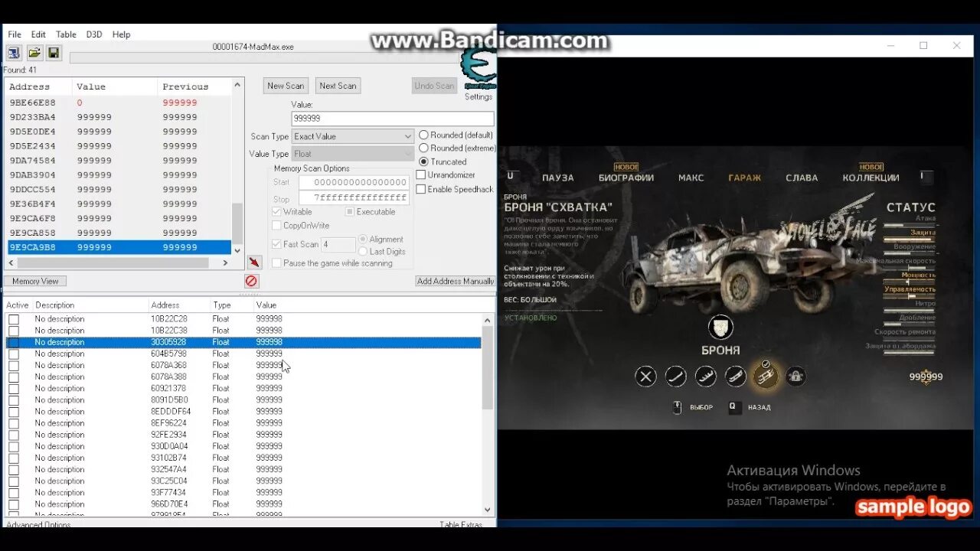Click the Next Scan button
The height and width of the screenshot is (551, 980).
pos(338,86)
